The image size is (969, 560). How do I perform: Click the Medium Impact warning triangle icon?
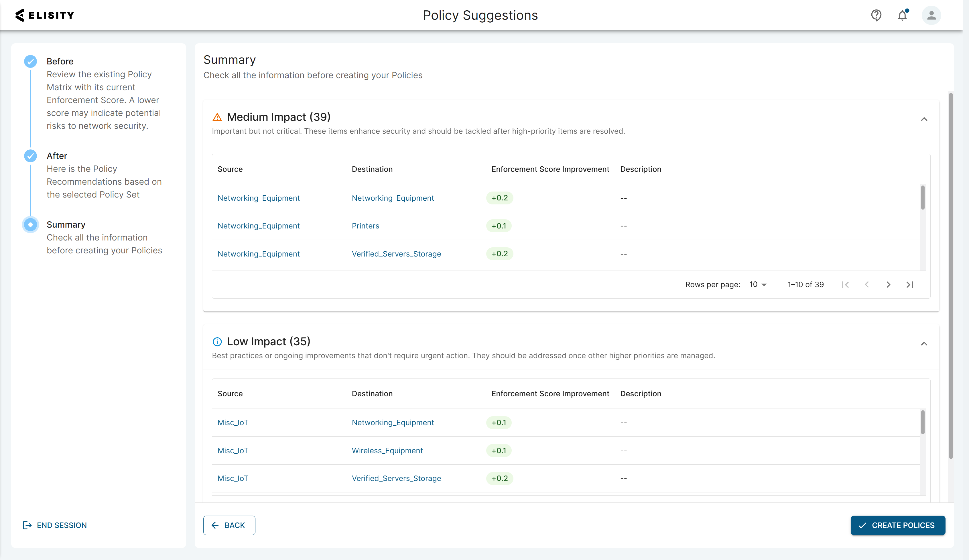click(217, 117)
